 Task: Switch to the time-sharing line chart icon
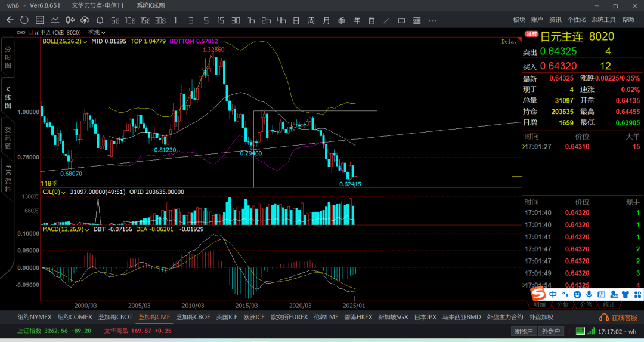point(55,20)
